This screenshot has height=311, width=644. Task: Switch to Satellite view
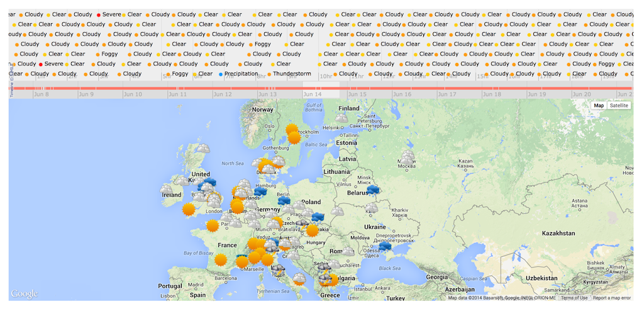[619, 106]
